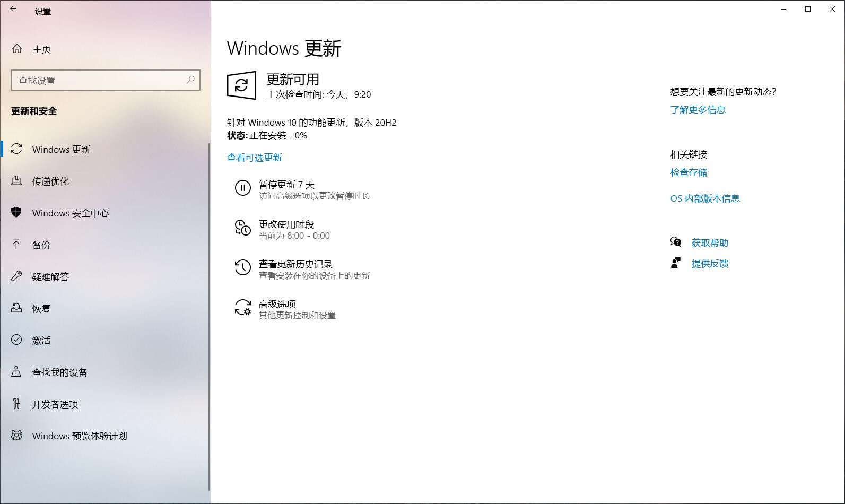Open the 检查存储 link
This screenshot has width=845, height=504.
[689, 172]
